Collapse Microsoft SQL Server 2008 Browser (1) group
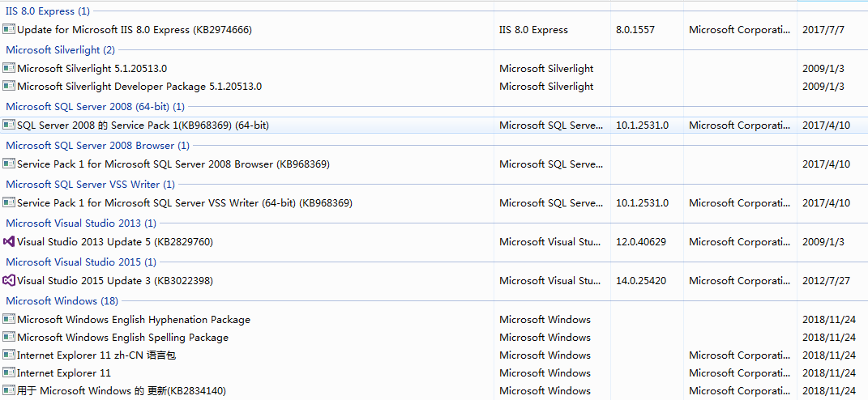This screenshot has width=868, height=400. point(97,146)
